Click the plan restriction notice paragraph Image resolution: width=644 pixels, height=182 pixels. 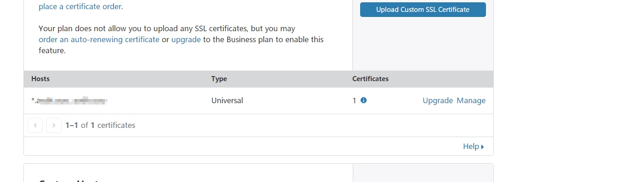[181, 39]
